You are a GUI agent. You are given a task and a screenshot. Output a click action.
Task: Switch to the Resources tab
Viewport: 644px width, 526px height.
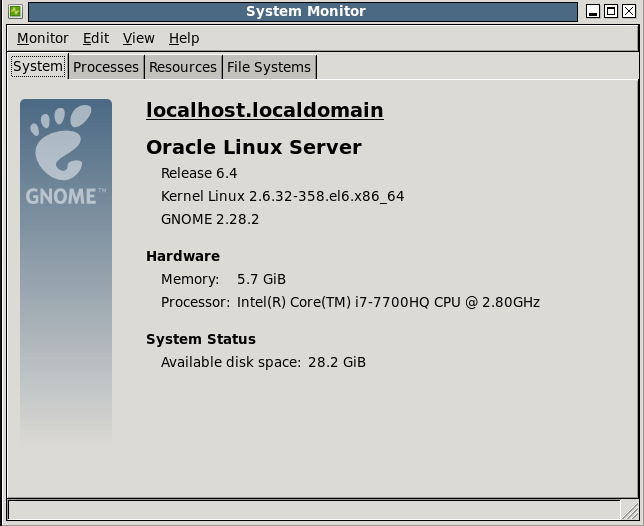point(183,67)
